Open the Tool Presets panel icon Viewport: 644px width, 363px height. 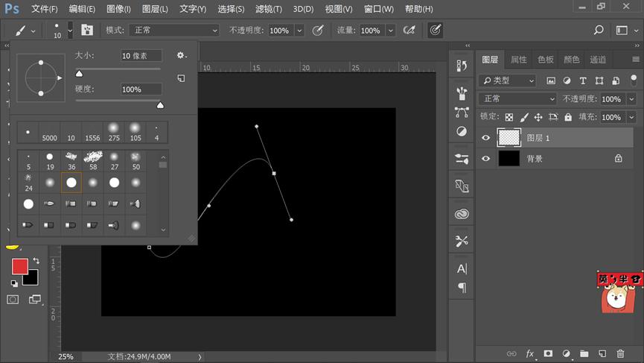point(462,242)
